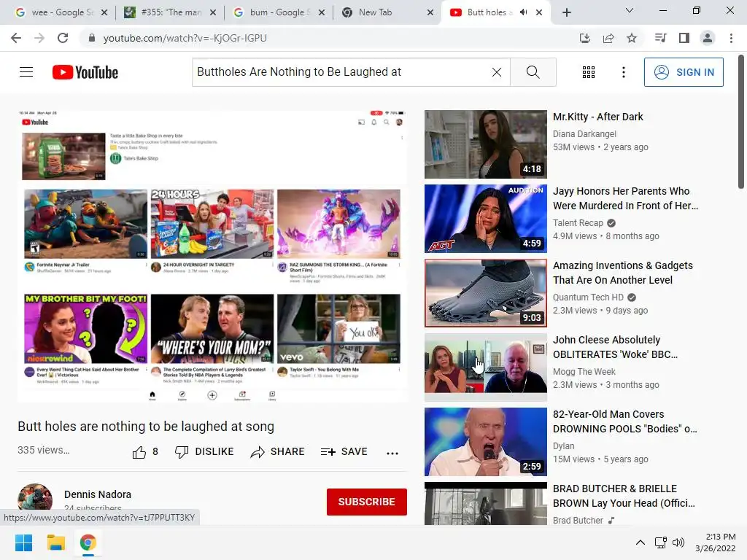This screenshot has height=560, width=747.
Task: Open John Cleese OBLITERATES video title
Action: pos(614,347)
